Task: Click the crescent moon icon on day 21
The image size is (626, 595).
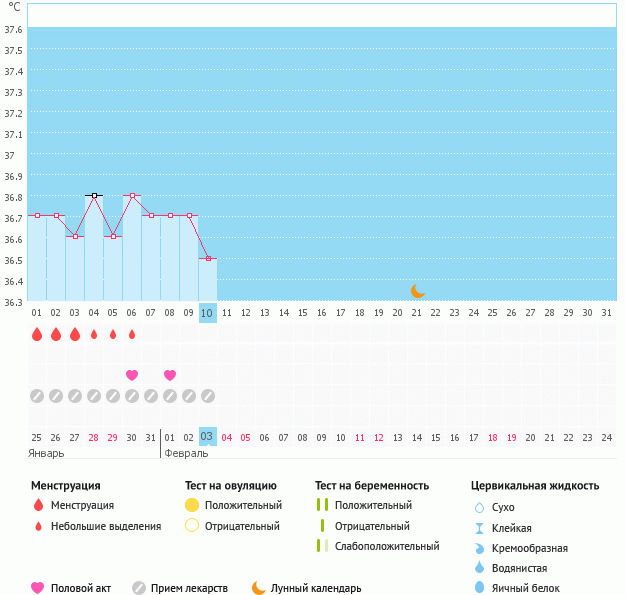Action: [418, 291]
